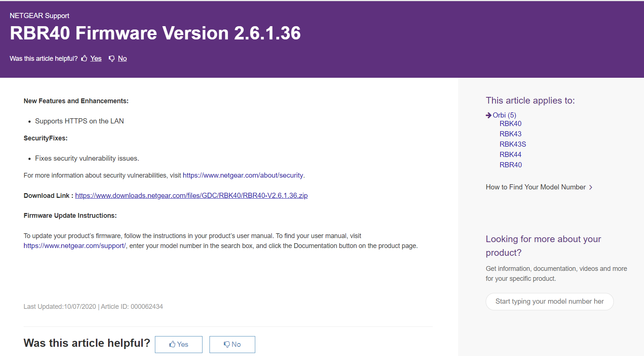The height and width of the screenshot is (356, 644).
Task: Click the thumbs-up icon in the purple header
Action: tap(84, 58)
